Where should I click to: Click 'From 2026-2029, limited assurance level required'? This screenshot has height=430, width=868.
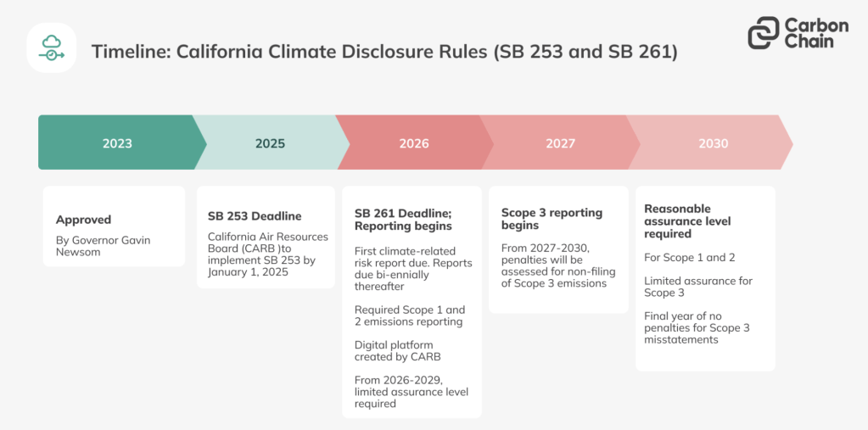412,392
